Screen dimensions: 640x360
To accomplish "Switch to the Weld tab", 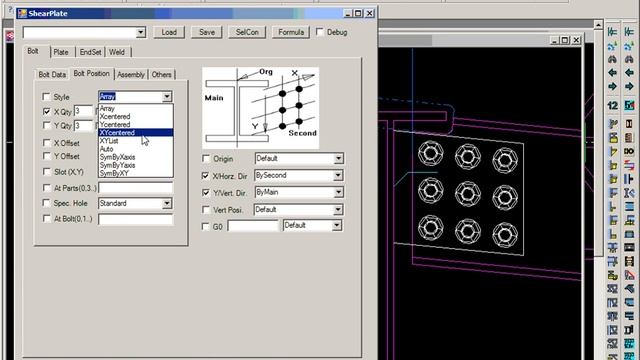I will tap(117, 52).
